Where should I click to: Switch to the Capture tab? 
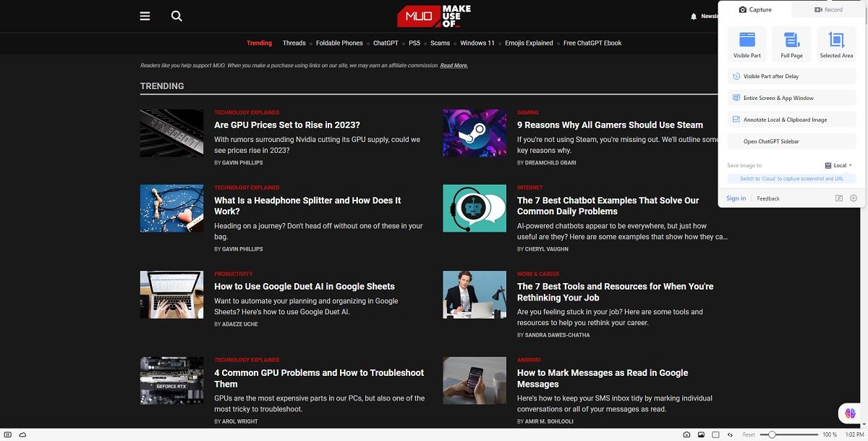point(755,9)
